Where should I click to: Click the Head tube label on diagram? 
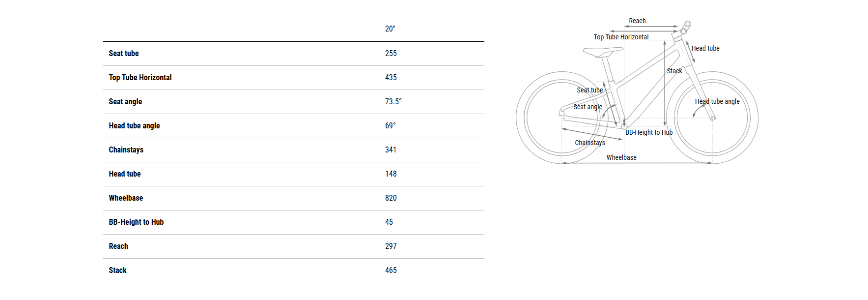point(705,48)
